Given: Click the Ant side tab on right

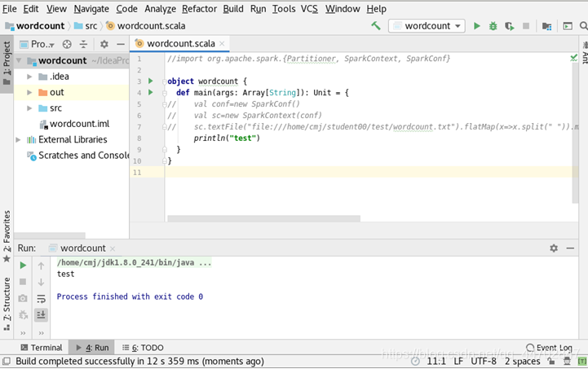Looking at the screenshot, I should coord(584,52).
